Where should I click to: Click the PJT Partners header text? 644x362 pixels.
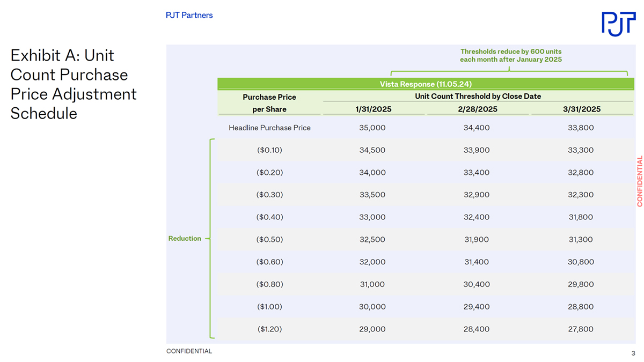click(189, 16)
